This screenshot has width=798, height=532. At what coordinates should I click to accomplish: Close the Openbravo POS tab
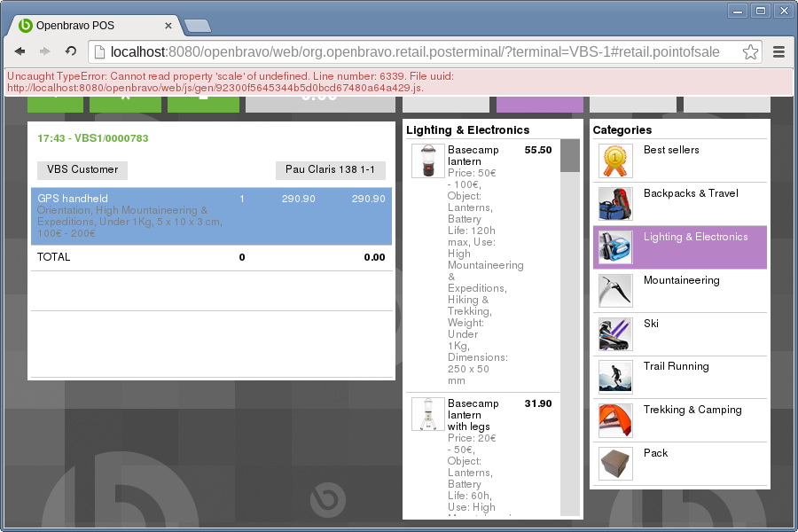click(168, 26)
